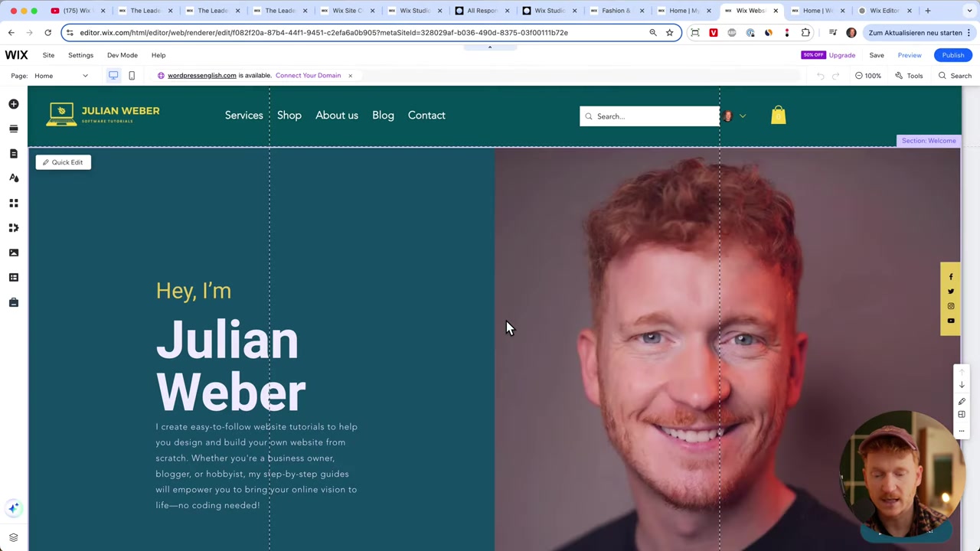980x551 pixels.
Task: Move section down with arrow
Action: point(962,386)
